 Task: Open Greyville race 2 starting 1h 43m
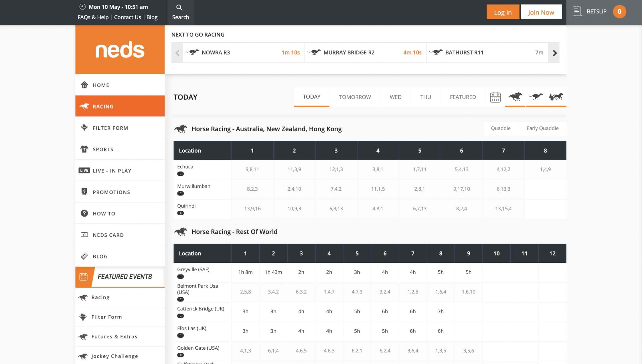273,272
